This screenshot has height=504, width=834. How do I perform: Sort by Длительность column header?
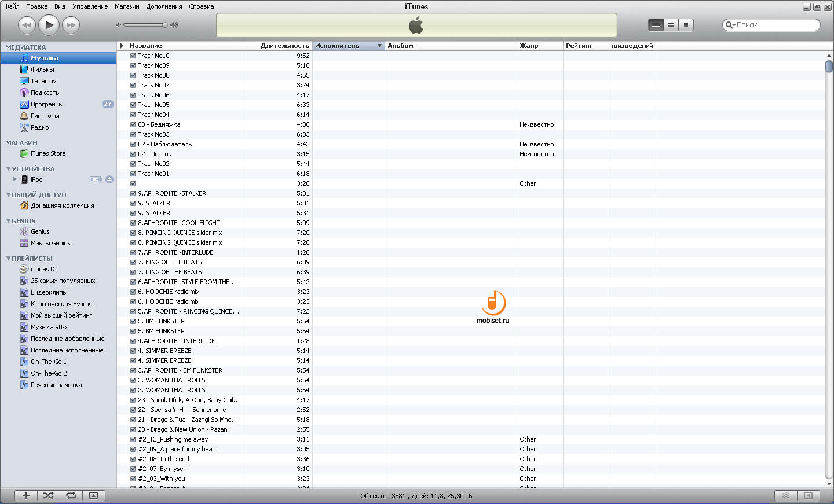tap(278, 46)
